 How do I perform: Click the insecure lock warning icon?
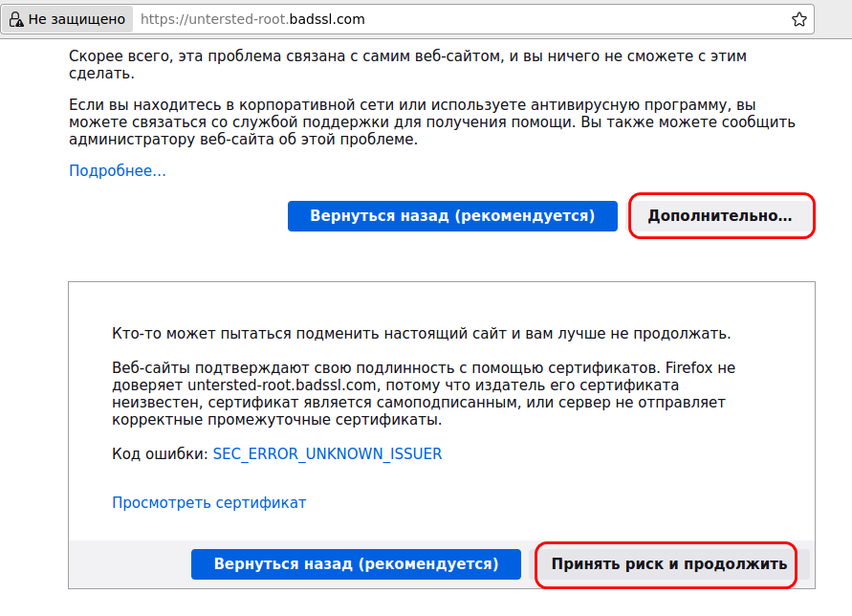pos(16,19)
